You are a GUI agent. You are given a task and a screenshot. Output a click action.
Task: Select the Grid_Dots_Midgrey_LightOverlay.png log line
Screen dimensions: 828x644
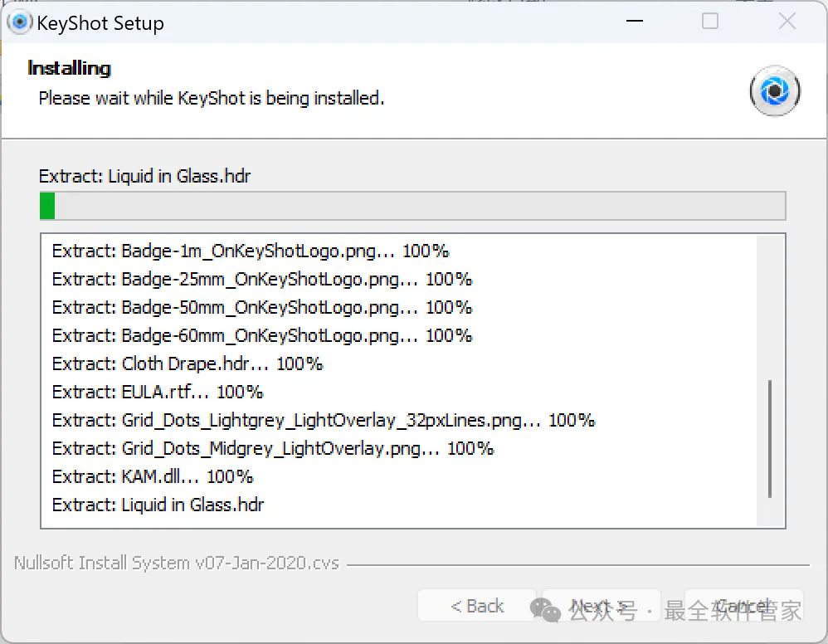point(273,448)
